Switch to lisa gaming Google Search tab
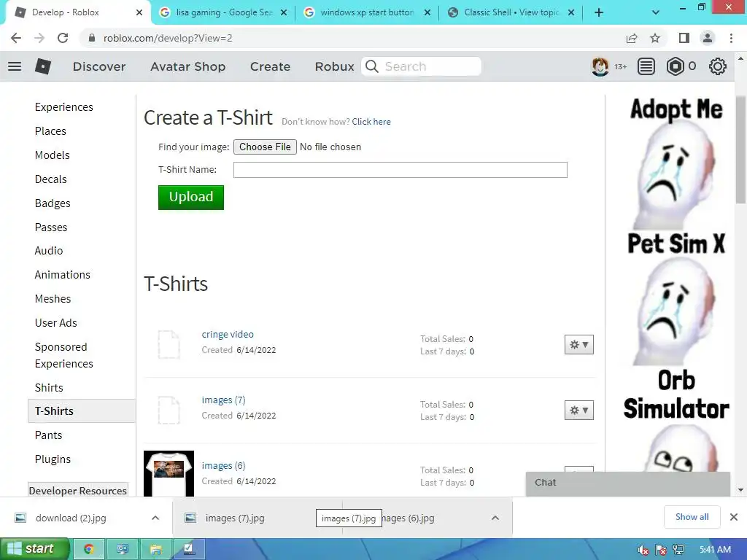The image size is (747, 560). 223,12
